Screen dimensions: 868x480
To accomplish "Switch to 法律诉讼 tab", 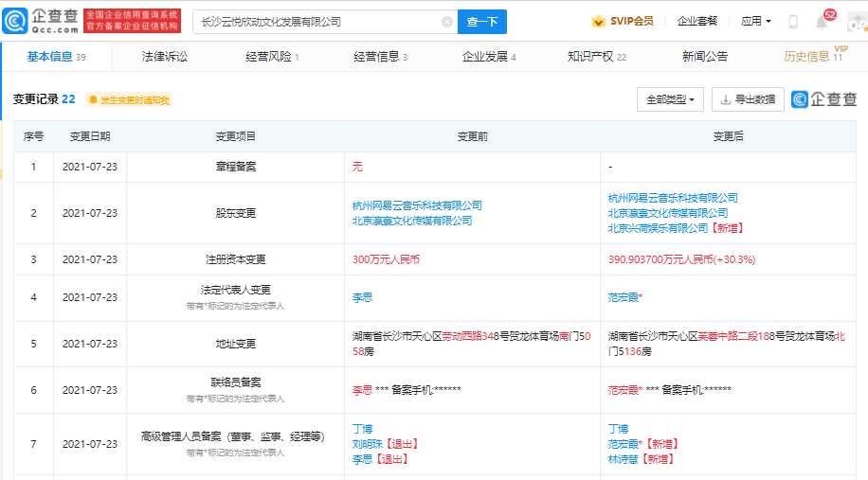I will point(165,57).
